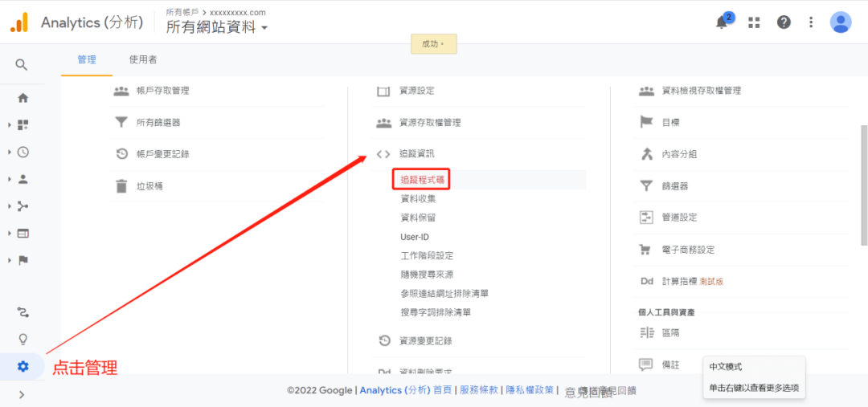Expand the Behavior sidebar arrow
This screenshot has width=868, height=407.
[10, 234]
